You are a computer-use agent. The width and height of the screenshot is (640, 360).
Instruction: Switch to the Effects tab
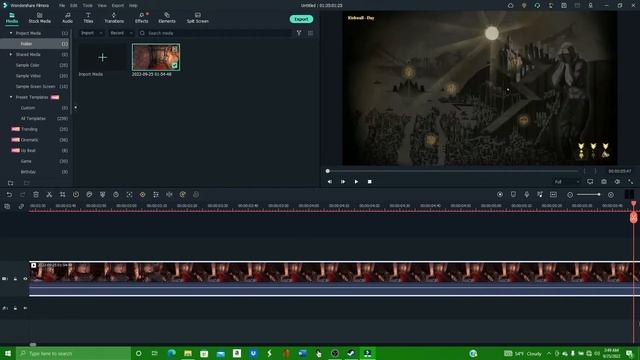(142, 18)
